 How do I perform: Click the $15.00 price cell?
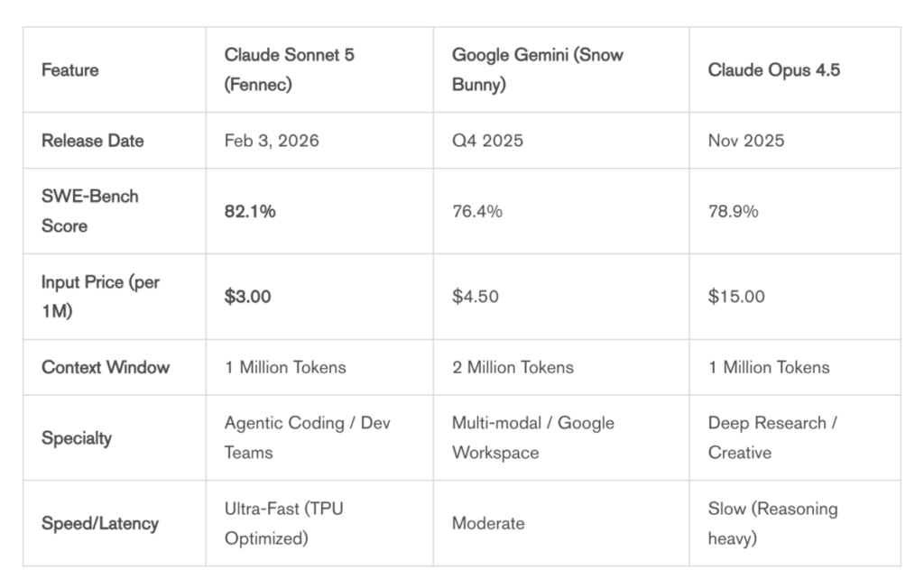coord(736,296)
